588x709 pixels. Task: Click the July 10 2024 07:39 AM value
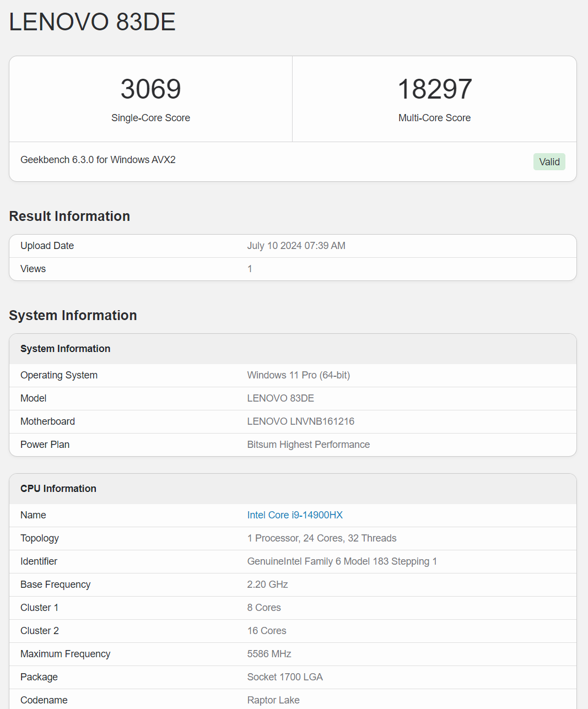296,246
